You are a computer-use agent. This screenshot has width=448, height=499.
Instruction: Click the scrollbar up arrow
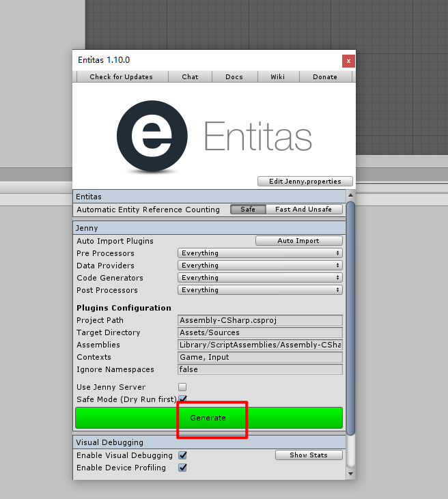350,195
